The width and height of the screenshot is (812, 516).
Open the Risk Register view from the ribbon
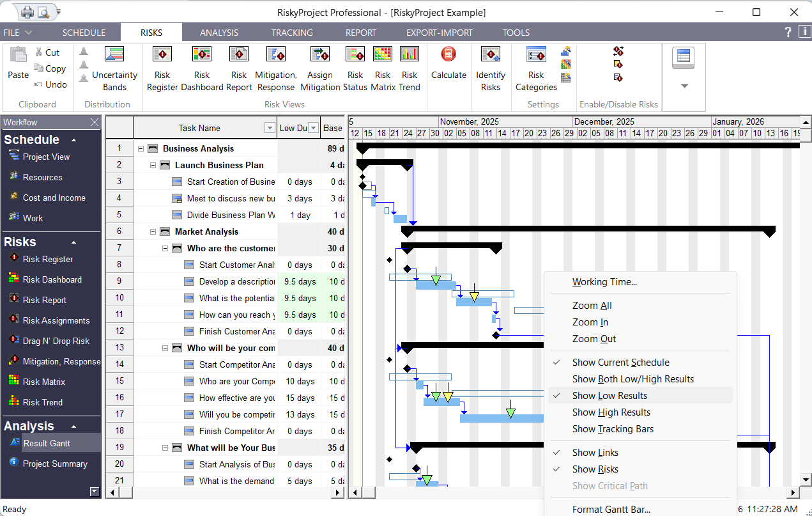(162, 66)
